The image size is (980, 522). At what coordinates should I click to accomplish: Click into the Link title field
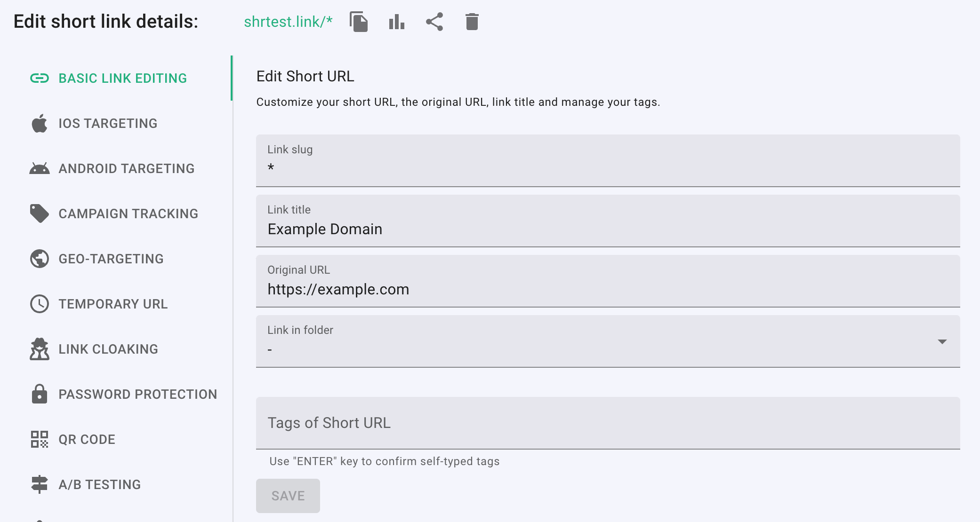(x=608, y=221)
